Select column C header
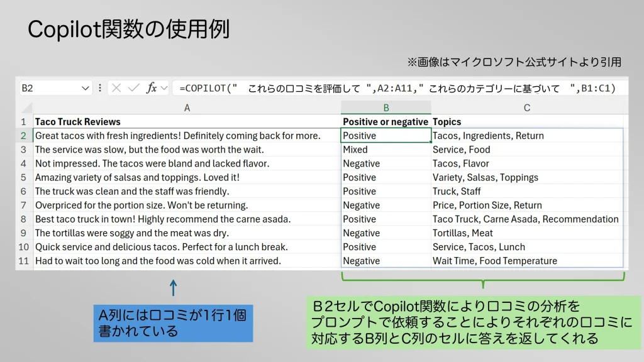 click(527, 108)
